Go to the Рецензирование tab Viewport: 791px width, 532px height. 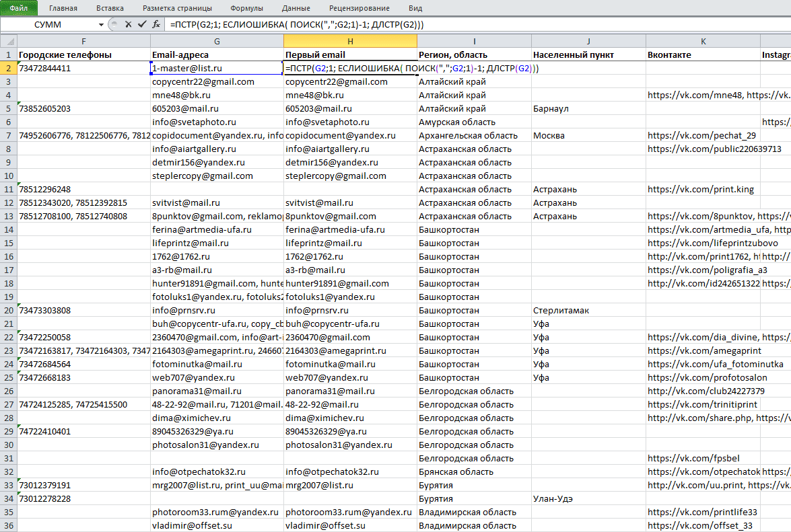click(359, 8)
